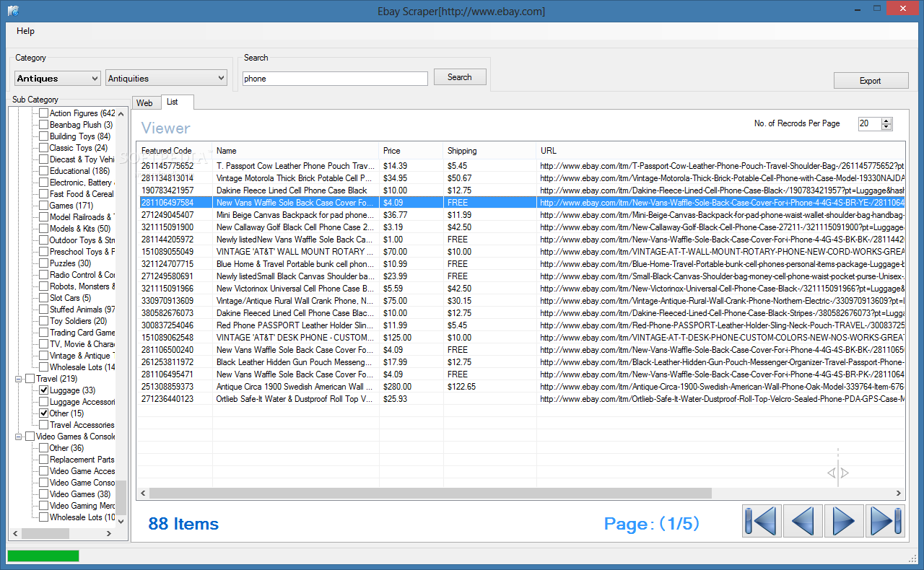Screen dimensions: 924x570
Task: Click the subcategory tree vertical scrollbar thumb
Action: coord(121,496)
